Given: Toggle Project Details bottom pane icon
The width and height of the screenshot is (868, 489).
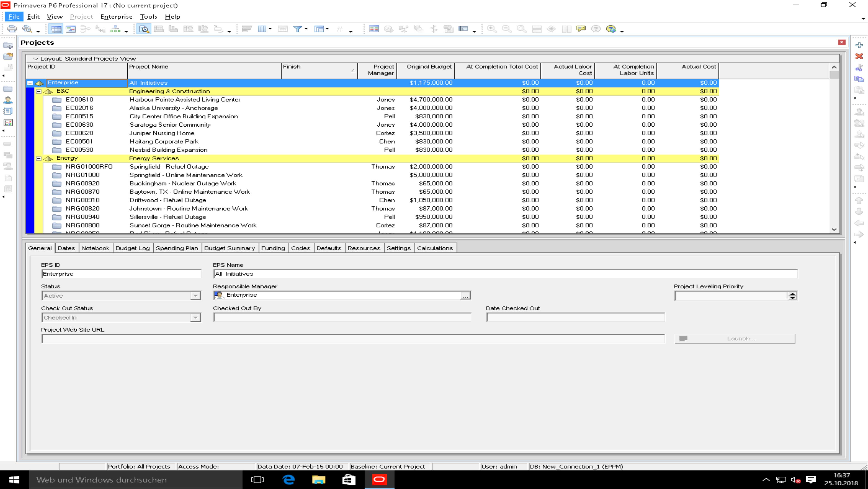Looking at the screenshot, I should pyautogui.click(x=144, y=29).
